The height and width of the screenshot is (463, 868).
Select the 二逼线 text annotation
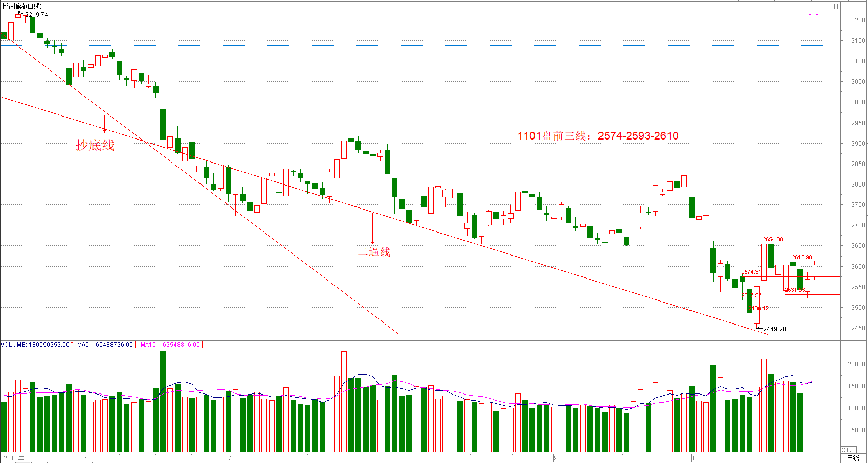[374, 252]
